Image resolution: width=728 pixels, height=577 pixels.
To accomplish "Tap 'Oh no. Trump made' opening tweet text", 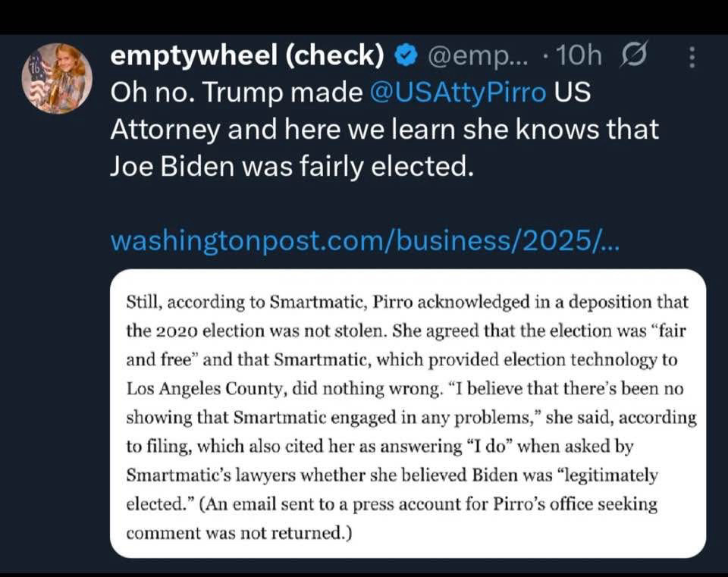I will point(237,92).
